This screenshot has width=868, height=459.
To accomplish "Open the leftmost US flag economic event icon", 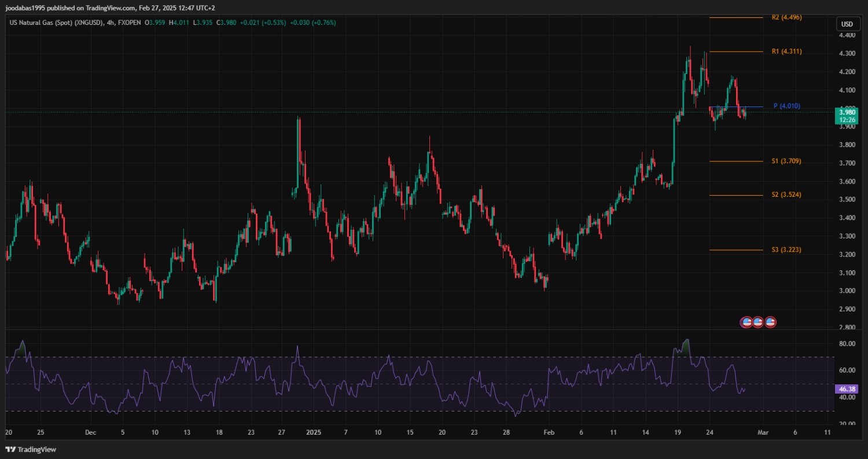I will [746, 322].
